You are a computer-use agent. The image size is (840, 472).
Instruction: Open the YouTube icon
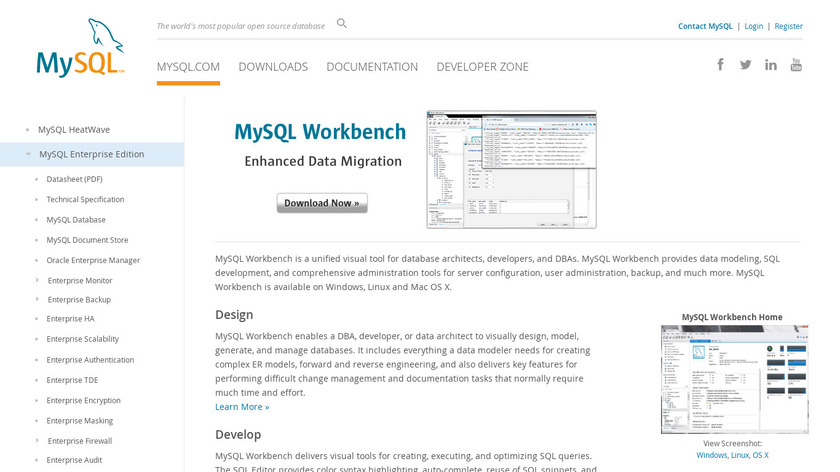coord(796,65)
